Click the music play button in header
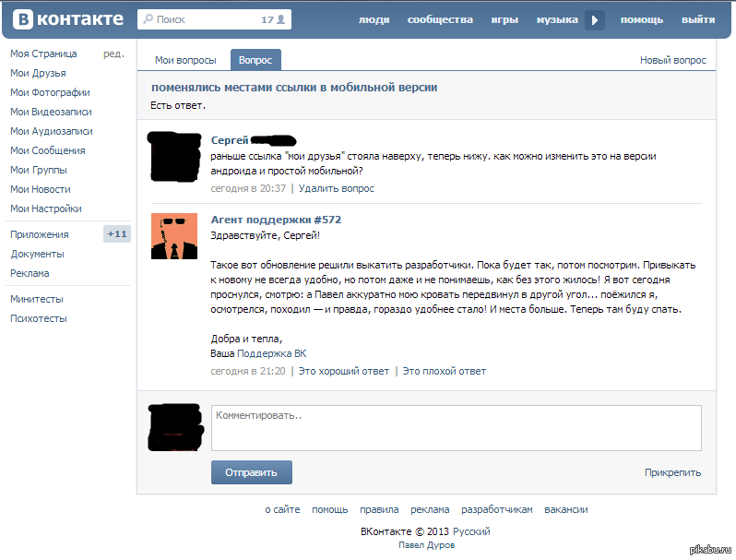Viewport: 736px width, 560px height. pos(594,19)
